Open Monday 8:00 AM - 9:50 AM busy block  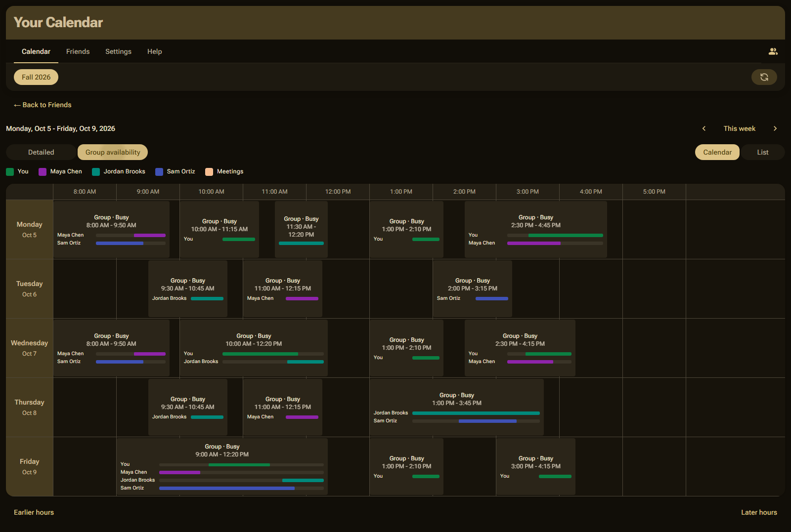(111, 229)
